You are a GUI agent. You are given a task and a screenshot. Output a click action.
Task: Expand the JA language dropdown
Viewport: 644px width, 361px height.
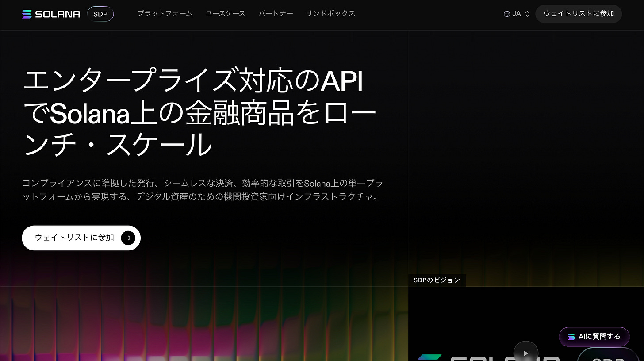pos(517,14)
